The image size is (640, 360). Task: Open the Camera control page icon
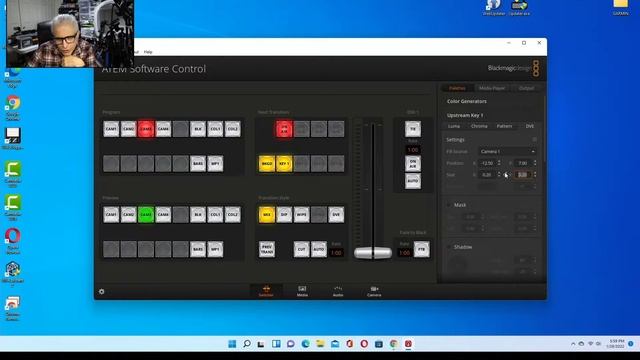374,291
